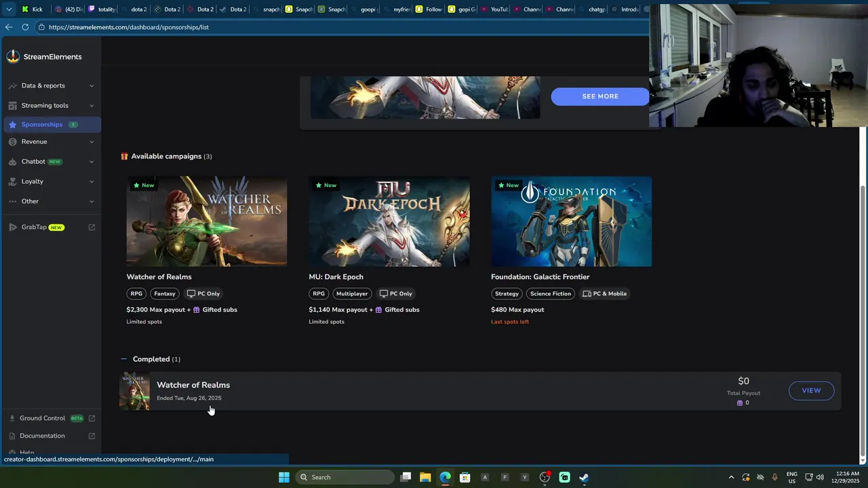Click the Data & reports sidebar icon
This screenshot has height=488, width=868.
point(12,85)
